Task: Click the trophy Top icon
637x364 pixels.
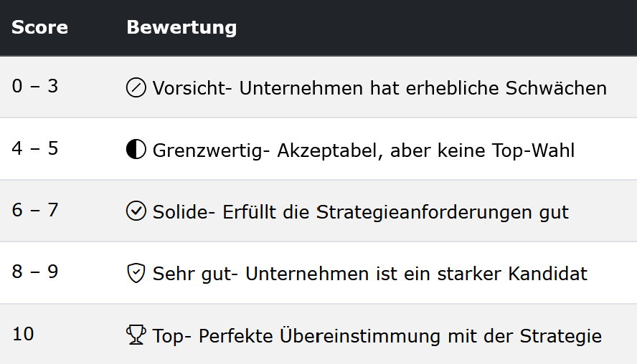Action: coord(136,335)
